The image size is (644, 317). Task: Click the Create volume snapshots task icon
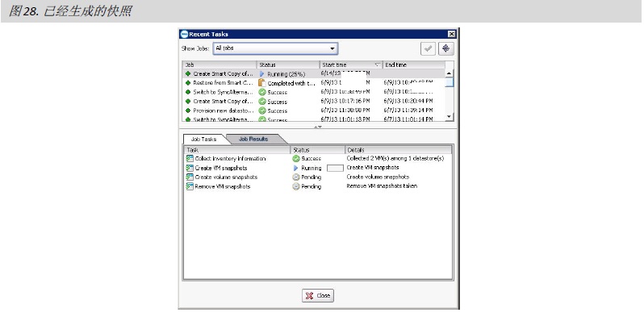tap(190, 177)
